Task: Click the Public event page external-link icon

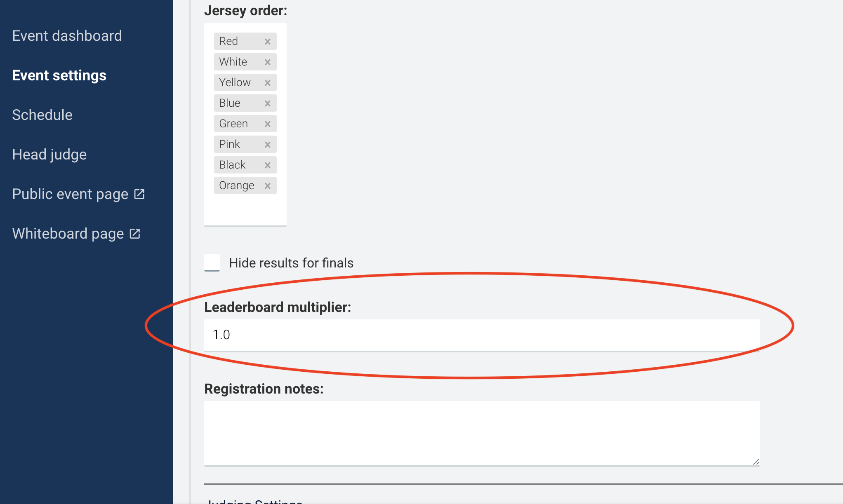Action: pos(139,194)
